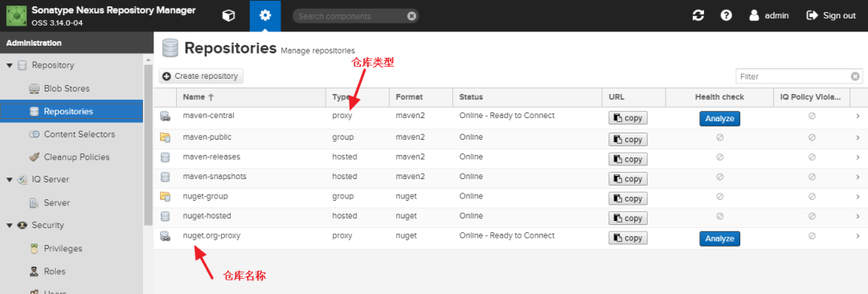The width and height of the screenshot is (868, 294).
Task: Copy URL of maven-releases repository
Action: (x=628, y=160)
